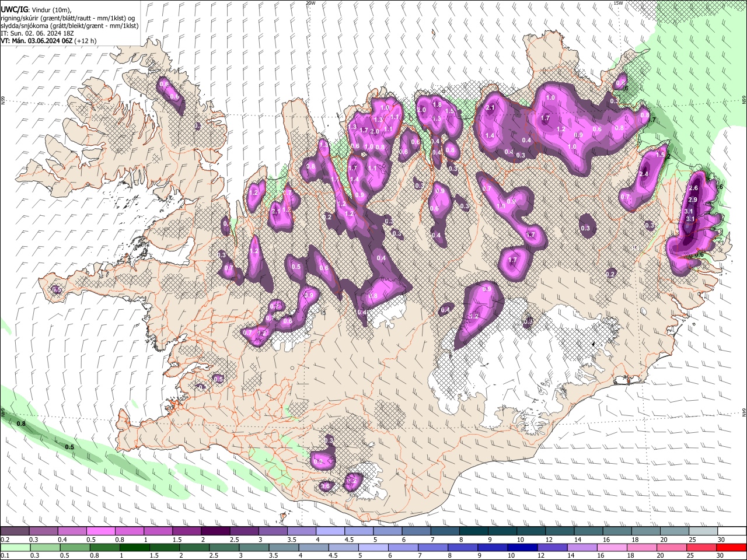Select the 'rigning/skúrir (grænt/blátt/rautt - mm/1klst) og' line
Screen dimensions: 747x560
[x=68, y=18]
